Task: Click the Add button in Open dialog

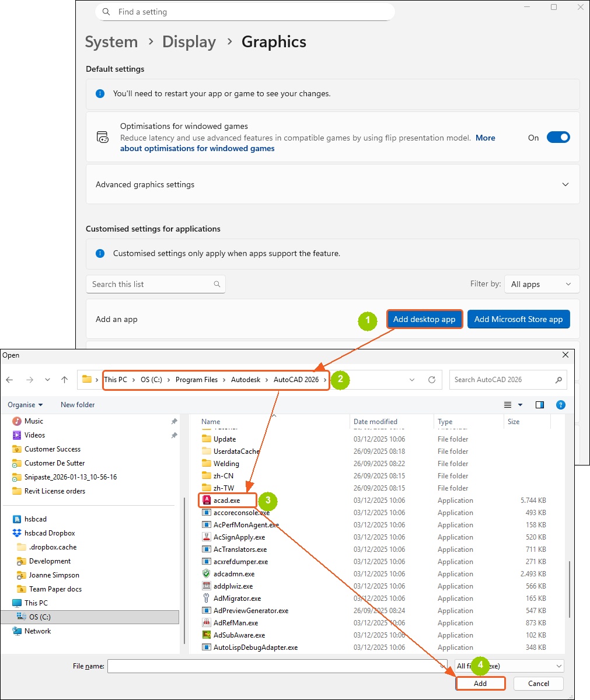Action: click(480, 684)
